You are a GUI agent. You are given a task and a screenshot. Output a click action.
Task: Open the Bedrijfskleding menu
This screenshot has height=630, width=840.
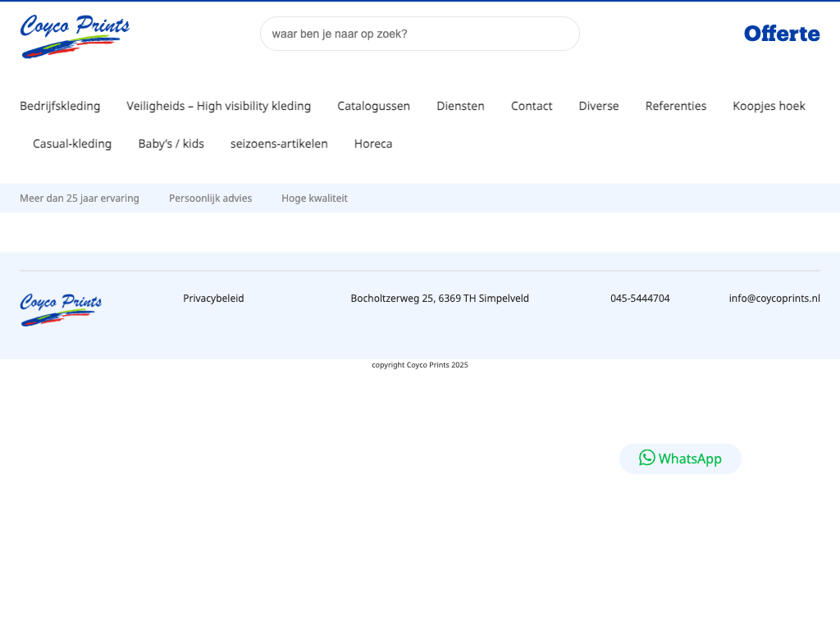(60, 106)
